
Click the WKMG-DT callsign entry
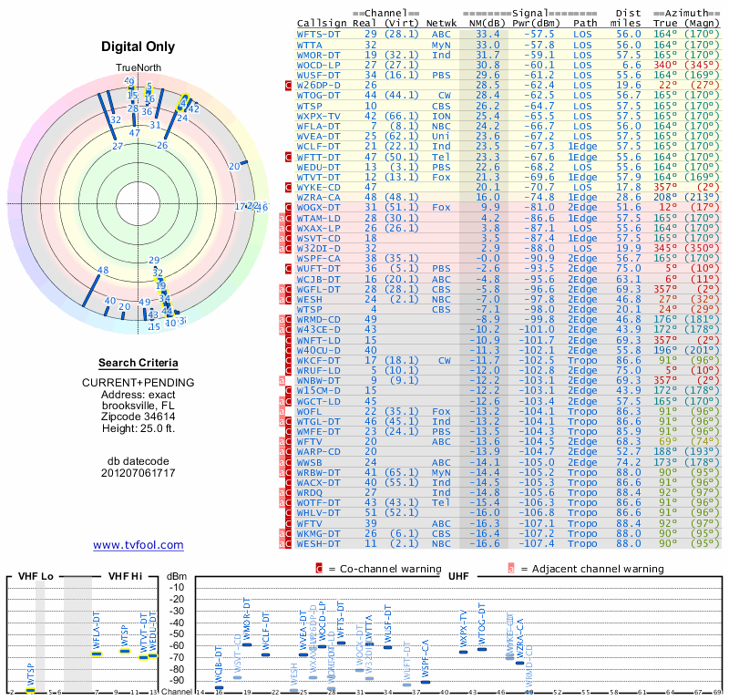click(x=319, y=533)
